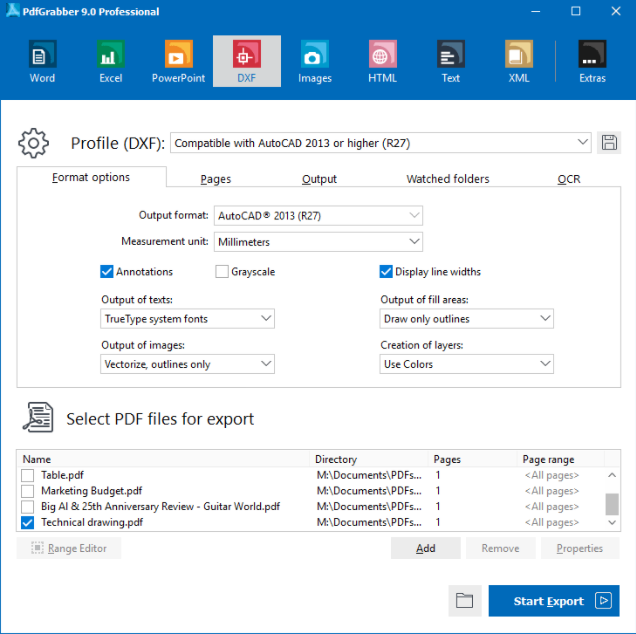Viewport: 636px width, 634px height.
Task: Sort by Directory column header
Action: pos(369,459)
